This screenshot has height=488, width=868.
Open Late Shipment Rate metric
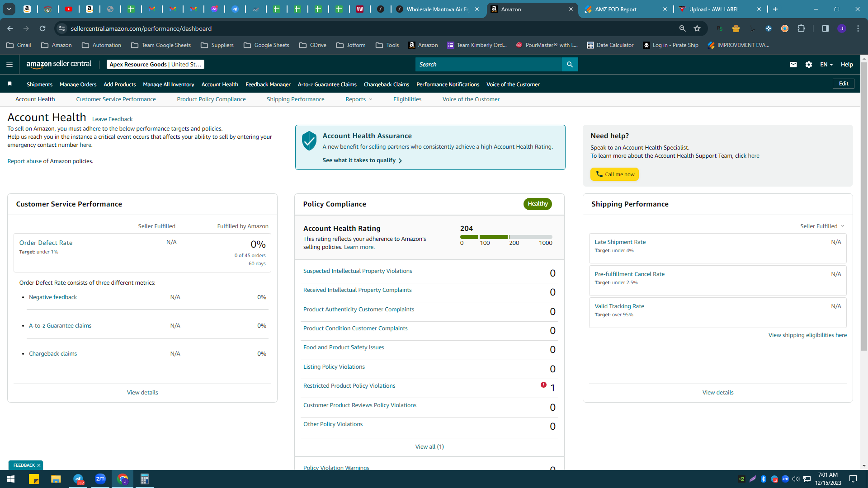pos(620,242)
